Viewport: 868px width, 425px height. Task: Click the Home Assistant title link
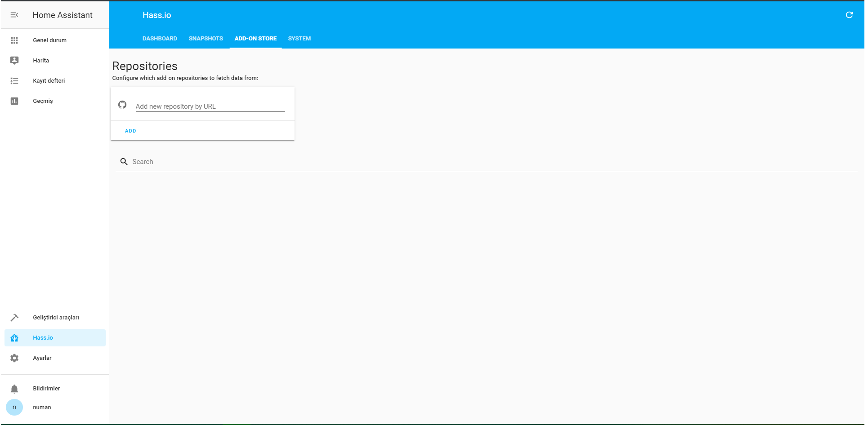tap(62, 15)
